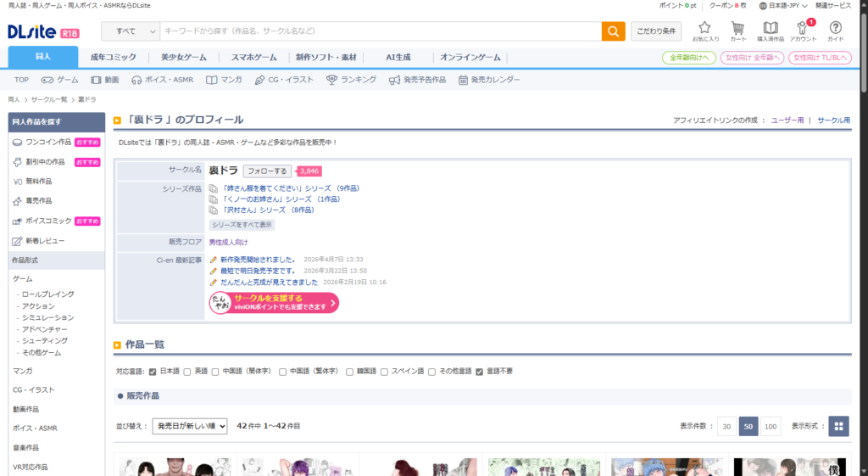Click the pink サークルを支援する banner
The width and height of the screenshot is (868, 476).
pos(274,303)
